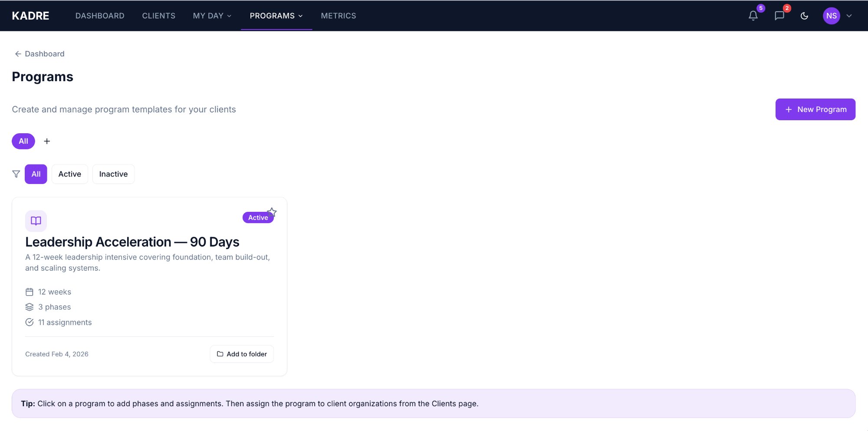Click the book icon on the program card

(36, 221)
